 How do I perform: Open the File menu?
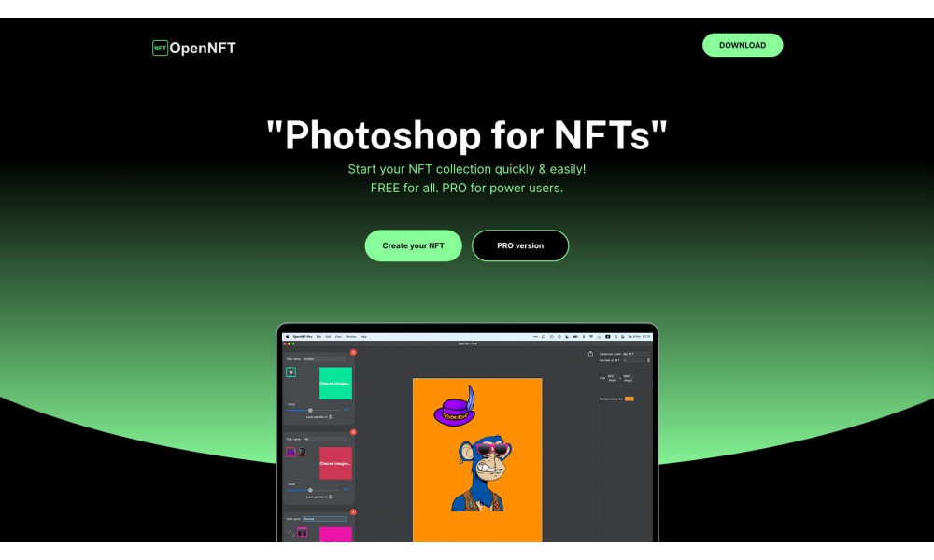coord(318,337)
